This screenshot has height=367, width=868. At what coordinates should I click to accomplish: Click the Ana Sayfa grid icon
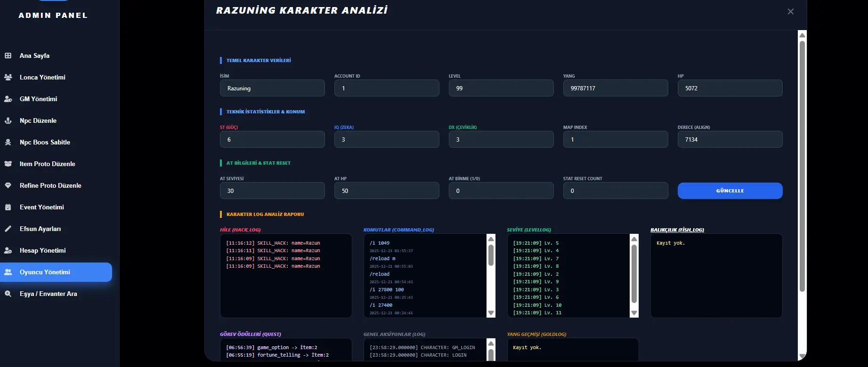pyautogui.click(x=8, y=56)
